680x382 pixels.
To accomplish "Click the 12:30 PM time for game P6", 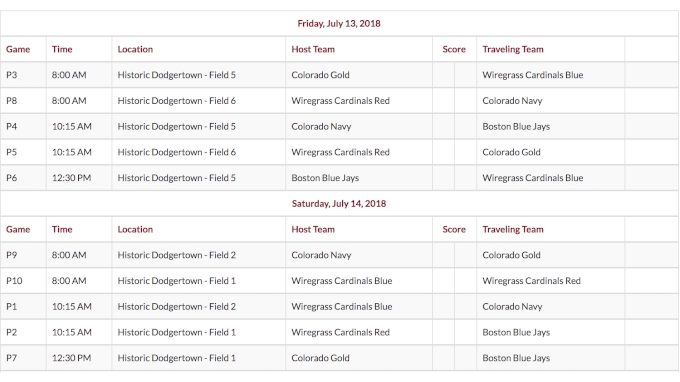I will (72, 178).
